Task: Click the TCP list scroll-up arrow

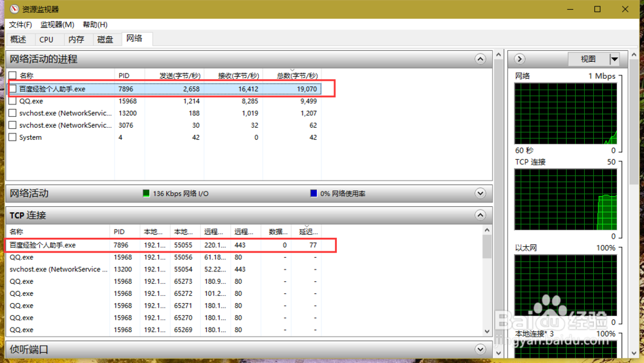Action: [487, 230]
